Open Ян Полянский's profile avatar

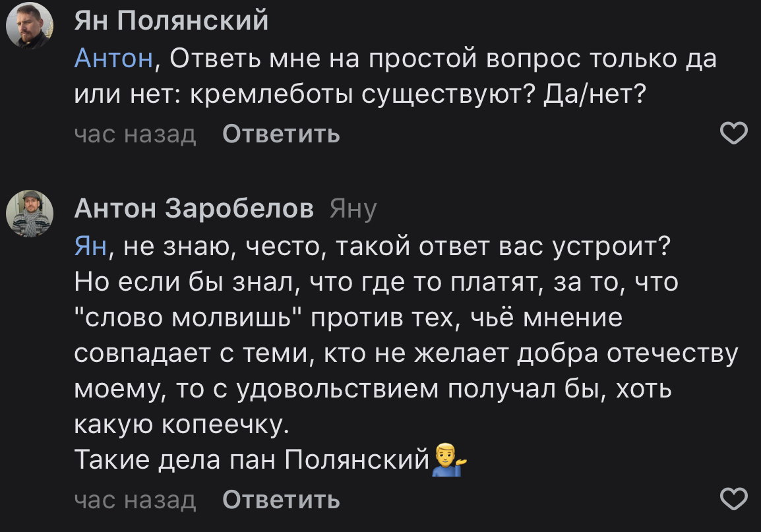(x=30, y=26)
